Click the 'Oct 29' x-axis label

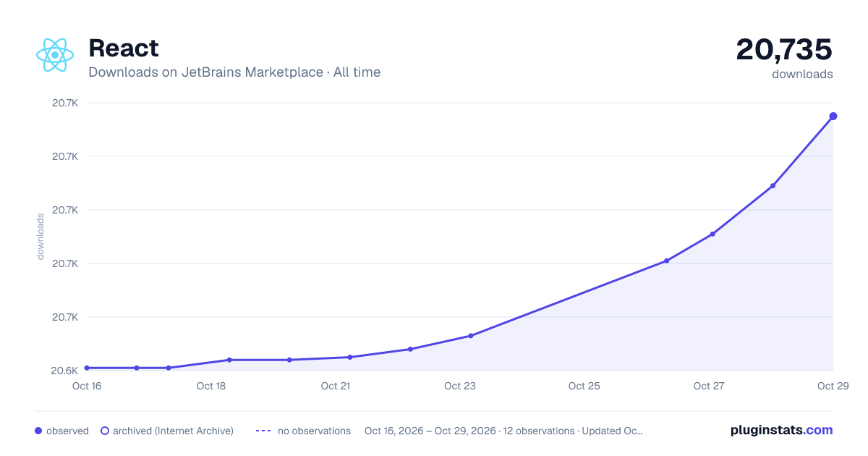pyautogui.click(x=832, y=386)
